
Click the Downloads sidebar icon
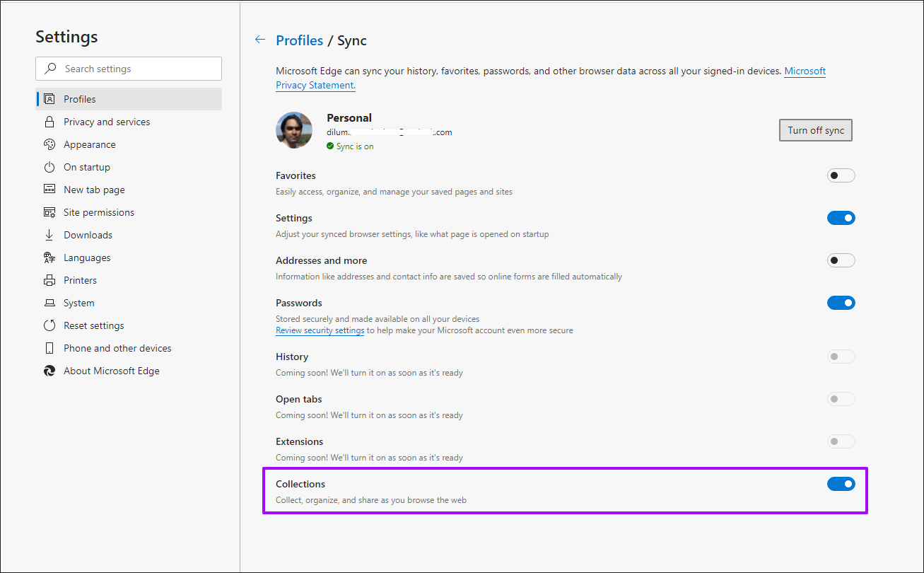[49, 235]
